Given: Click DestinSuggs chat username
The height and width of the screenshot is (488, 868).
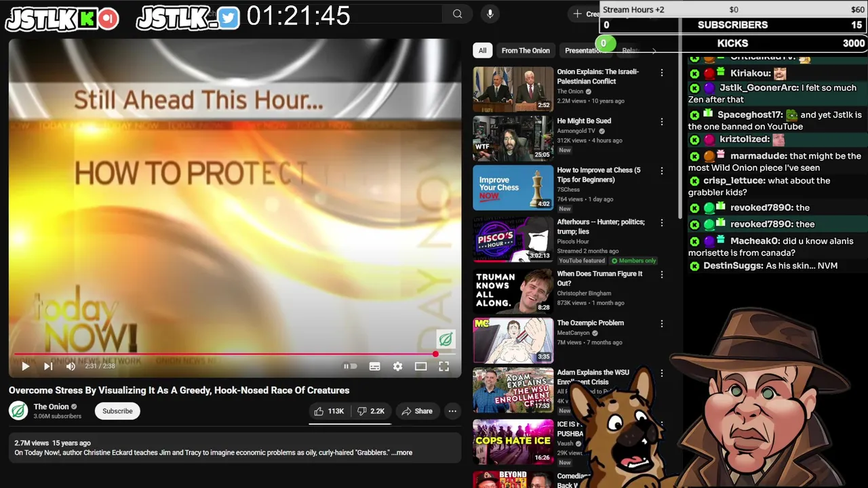Looking at the screenshot, I should (733, 266).
